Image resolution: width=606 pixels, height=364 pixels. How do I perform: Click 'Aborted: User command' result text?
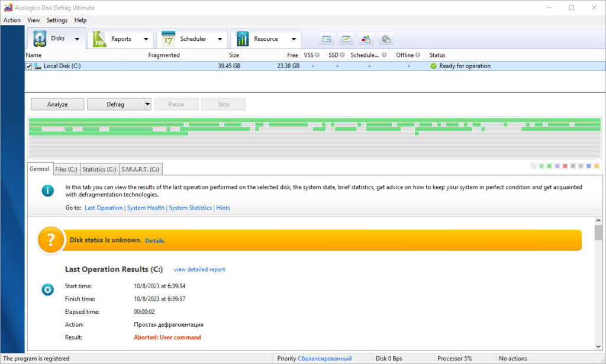(167, 337)
